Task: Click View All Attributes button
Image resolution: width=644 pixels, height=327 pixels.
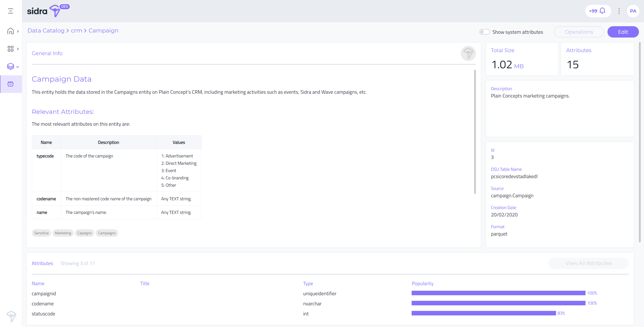Action: (x=588, y=263)
